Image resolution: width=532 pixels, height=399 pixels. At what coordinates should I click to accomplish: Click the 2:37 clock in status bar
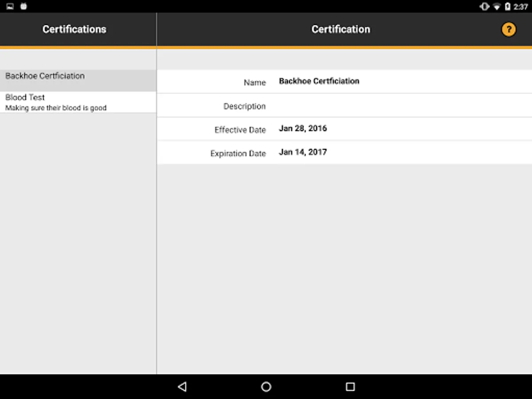coord(520,7)
